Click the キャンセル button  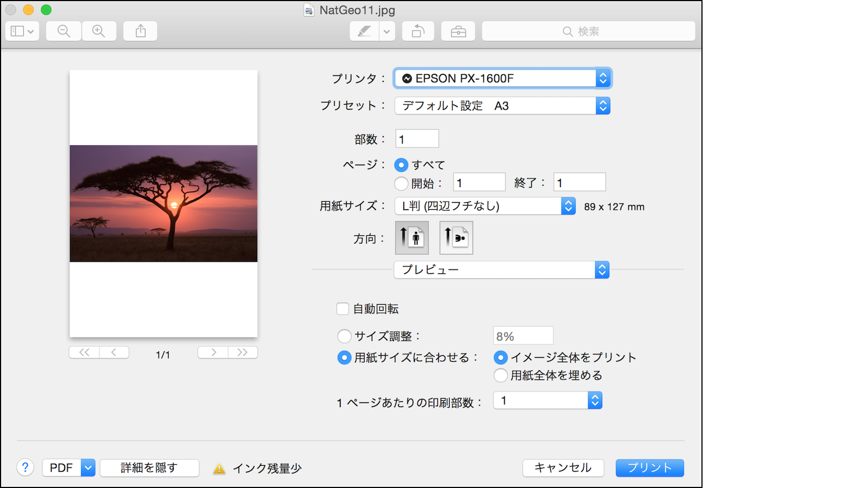point(563,467)
